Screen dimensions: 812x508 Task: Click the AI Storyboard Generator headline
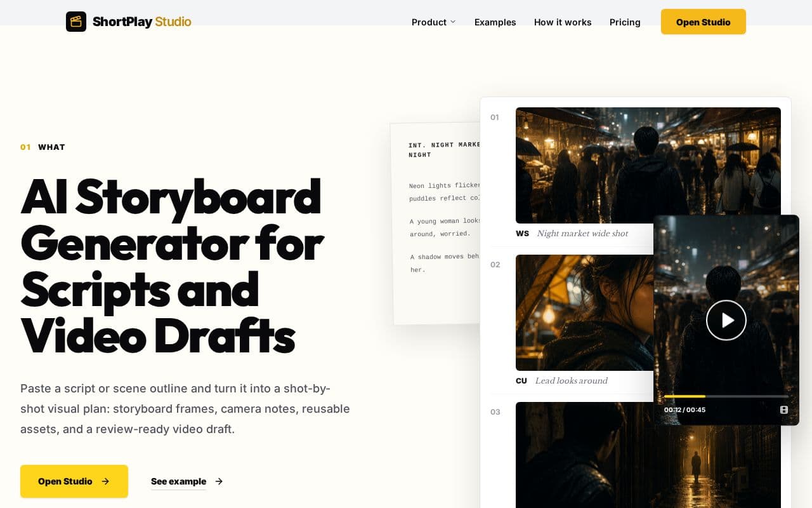click(172, 265)
